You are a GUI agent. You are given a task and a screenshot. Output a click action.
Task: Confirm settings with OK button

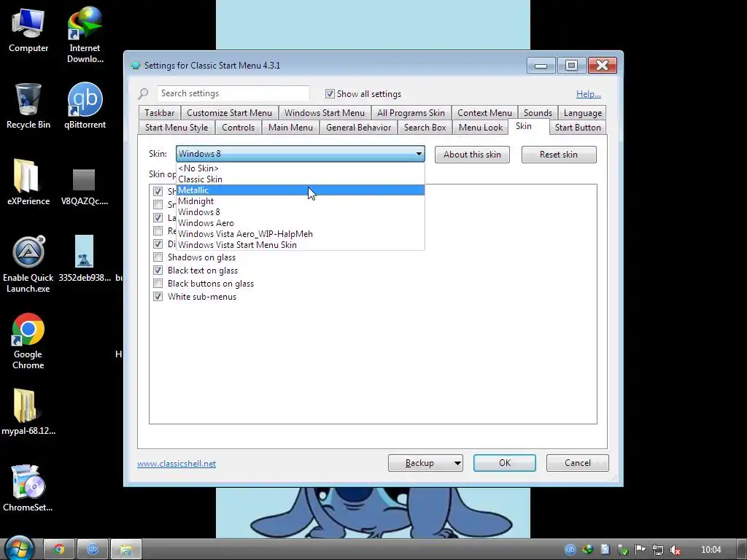tap(505, 463)
